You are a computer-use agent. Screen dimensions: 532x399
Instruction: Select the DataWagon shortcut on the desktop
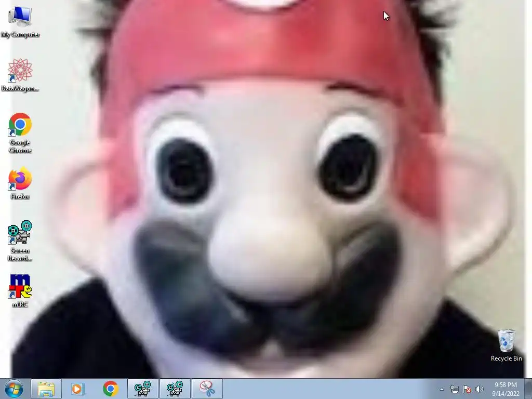pos(20,75)
